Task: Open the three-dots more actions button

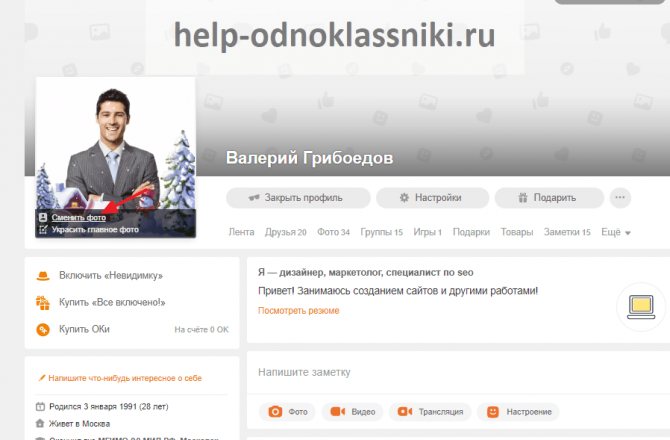Action: tap(620, 198)
